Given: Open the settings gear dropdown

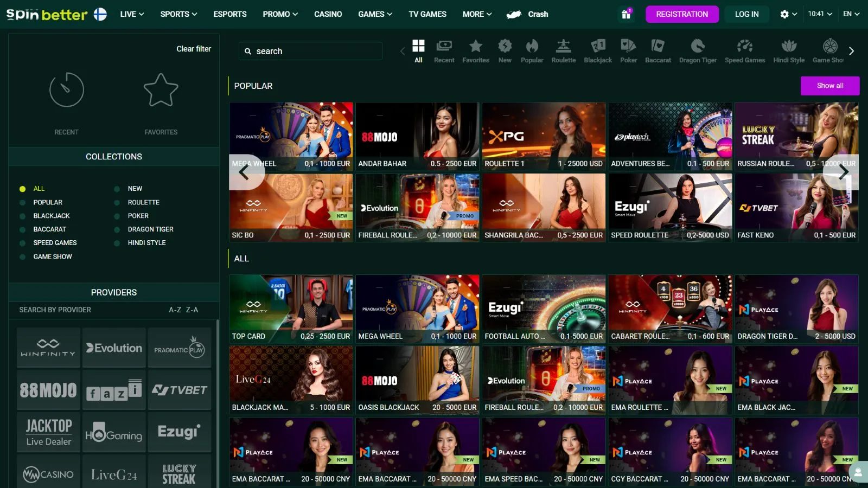Looking at the screenshot, I should point(788,14).
